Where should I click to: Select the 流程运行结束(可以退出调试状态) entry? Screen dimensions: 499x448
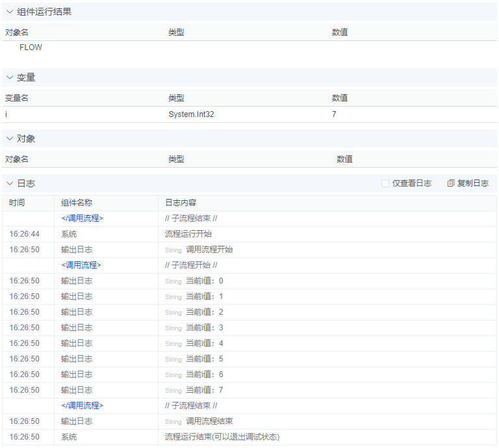[x=249, y=437]
